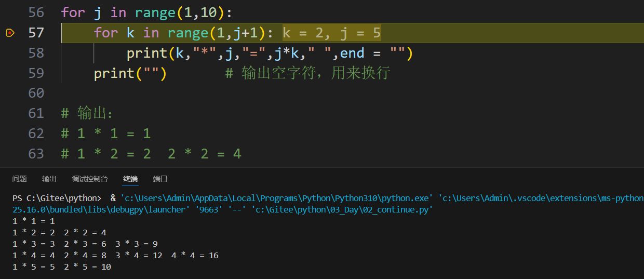Viewport: 644px width, 279px height.
Task: Click the print(k,"*",j...) statement
Action: [x=270, y=53]
